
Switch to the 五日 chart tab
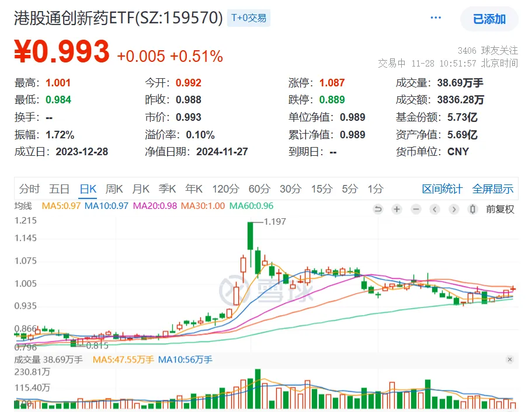click(x=60, y=188)
